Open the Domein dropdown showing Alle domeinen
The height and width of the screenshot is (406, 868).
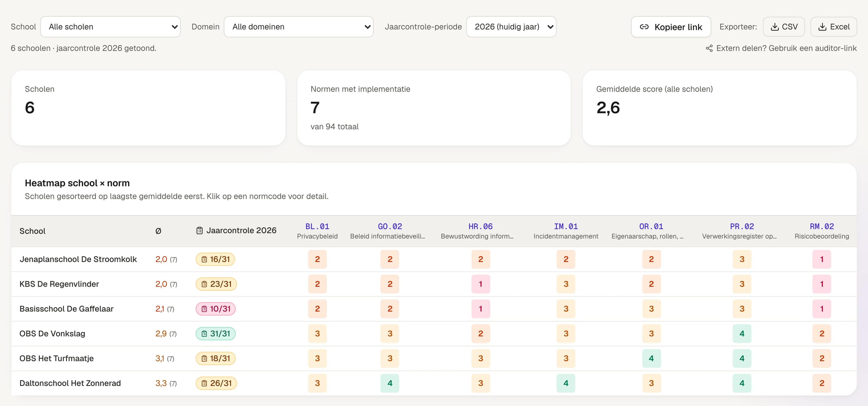pyautogui.click(x=299, y=27)
